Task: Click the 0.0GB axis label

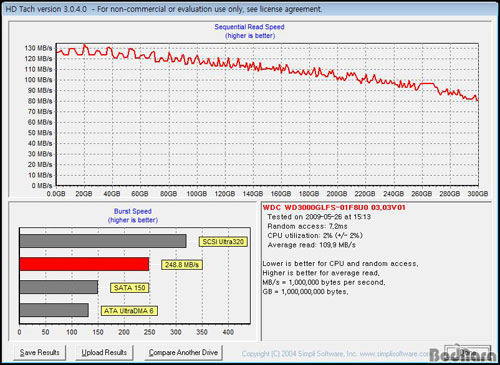Action: (56, 194)
